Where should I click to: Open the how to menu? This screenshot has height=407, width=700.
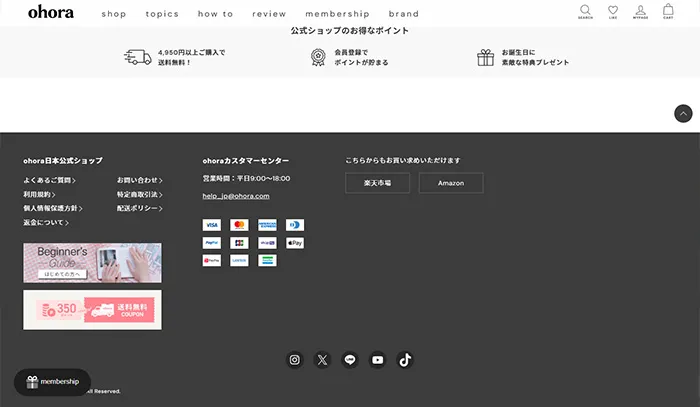pos(216,14)
